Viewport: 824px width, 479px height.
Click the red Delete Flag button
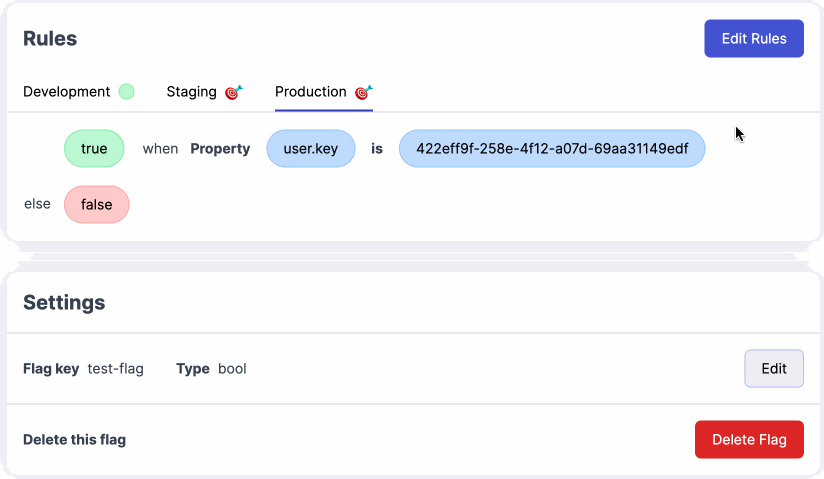coord(749,440)
